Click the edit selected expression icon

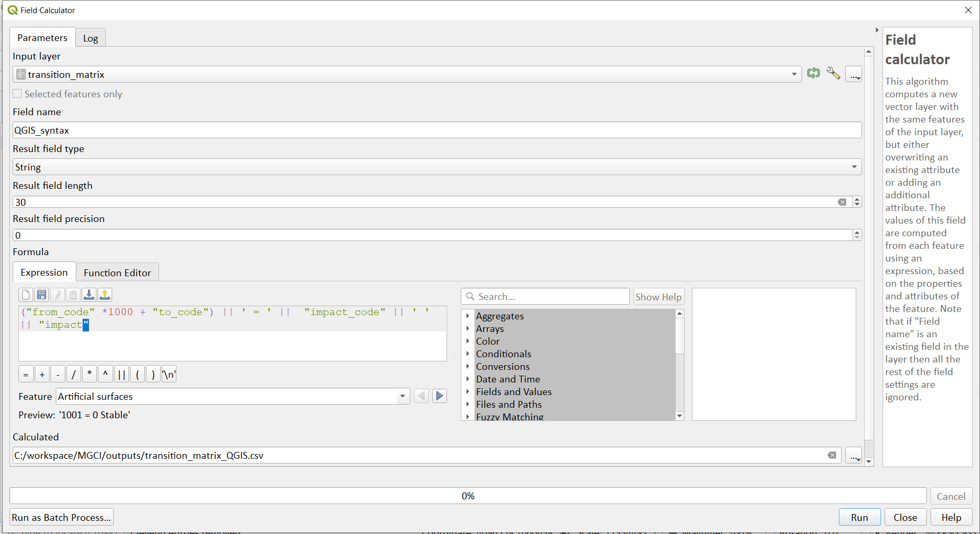point(57,295)
